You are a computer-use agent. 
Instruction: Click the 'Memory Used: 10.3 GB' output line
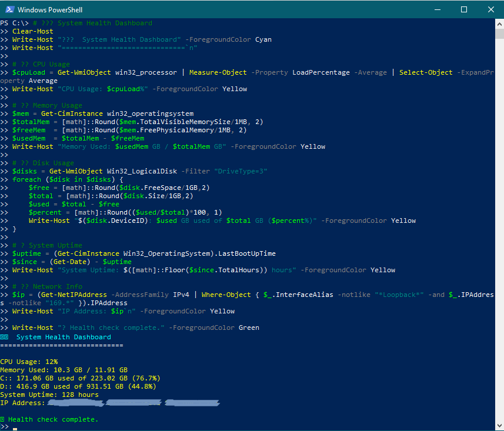[64, 370]
